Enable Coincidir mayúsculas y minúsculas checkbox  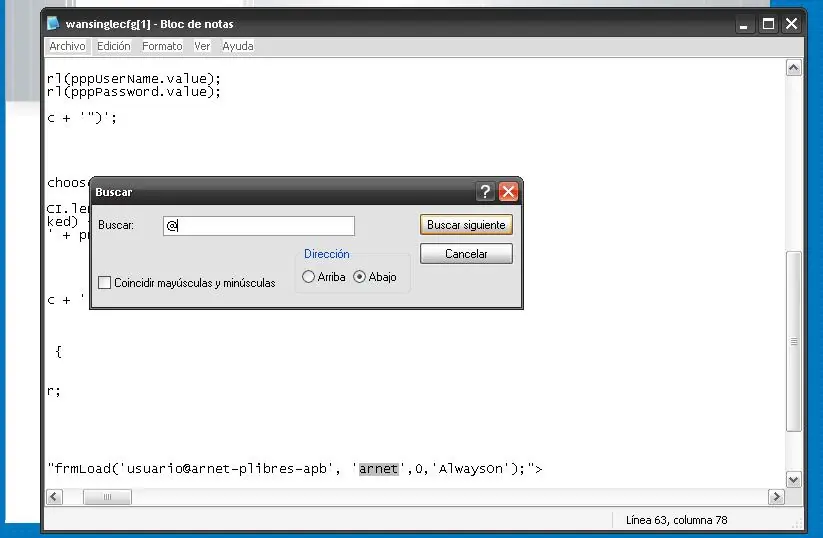click(104, 282)
